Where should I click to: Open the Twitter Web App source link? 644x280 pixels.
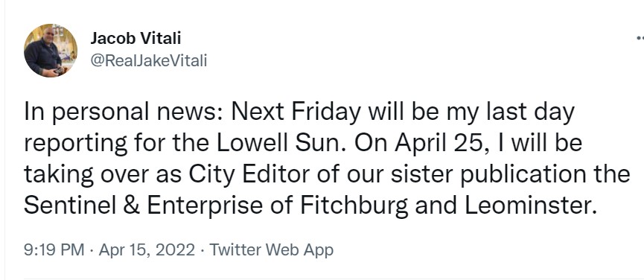point(272,250)
